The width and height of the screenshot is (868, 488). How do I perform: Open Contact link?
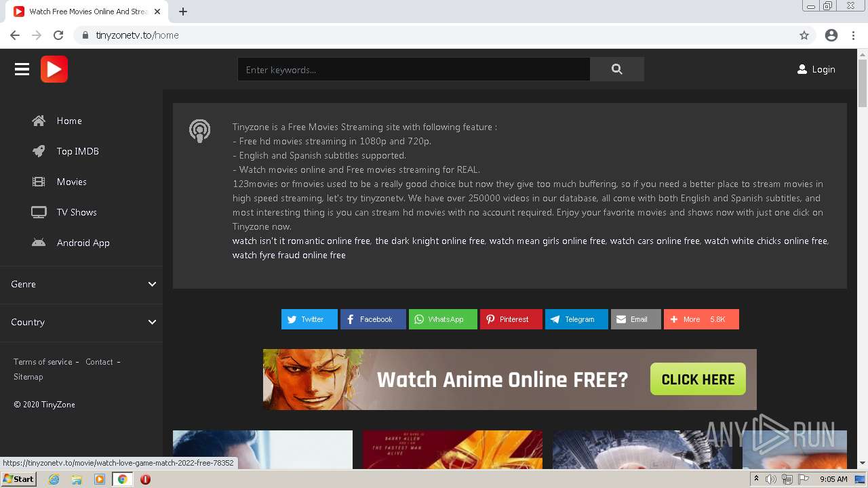pos(99,362)
